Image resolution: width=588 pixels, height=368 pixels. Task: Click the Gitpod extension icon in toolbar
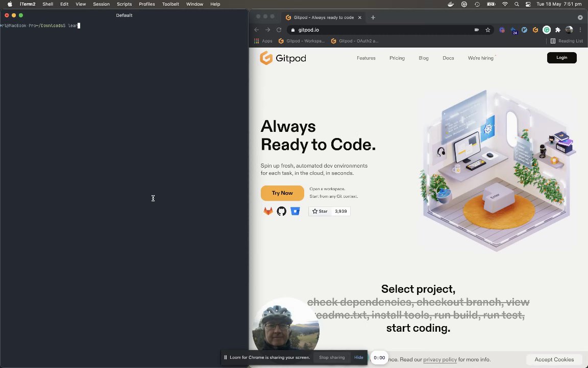click(535, 30)
